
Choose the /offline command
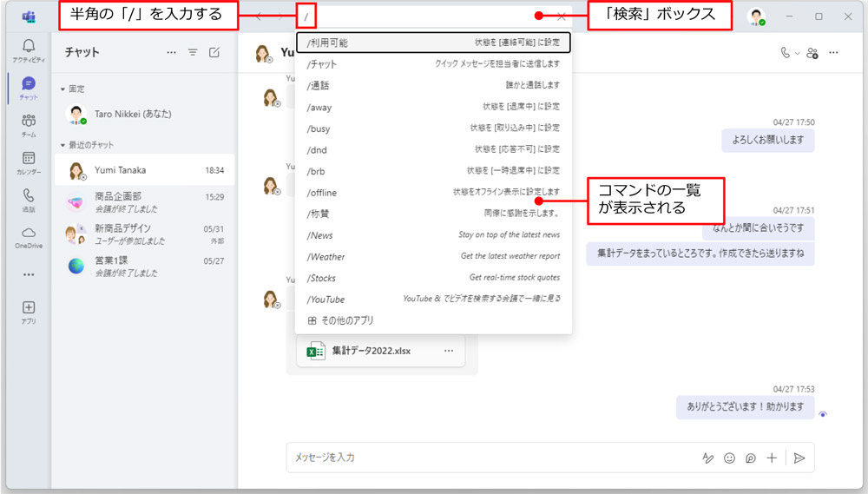pyautogui.click(x=433, y=192)
